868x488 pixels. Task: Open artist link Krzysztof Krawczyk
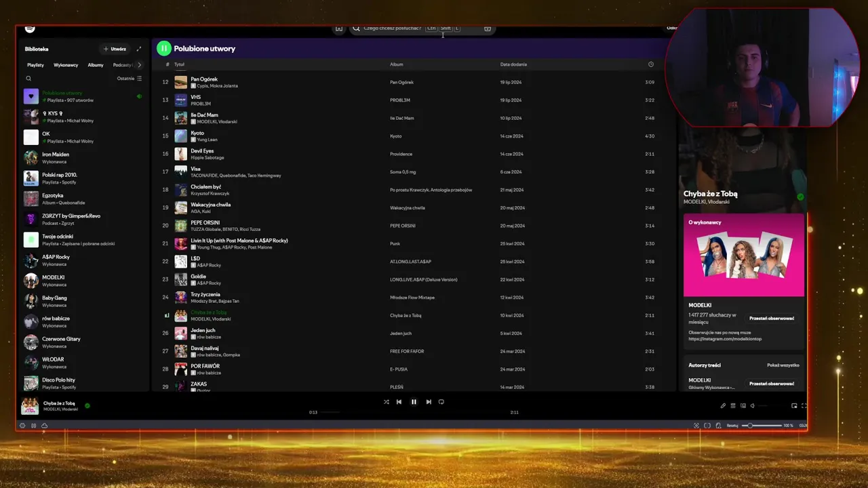pyautogui.click(x=210, y=194)
